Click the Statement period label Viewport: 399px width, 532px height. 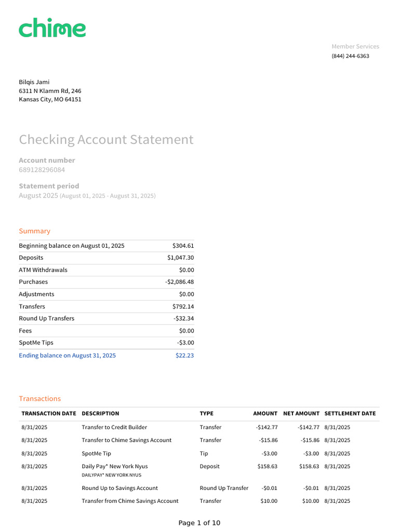tap(49, 187)
